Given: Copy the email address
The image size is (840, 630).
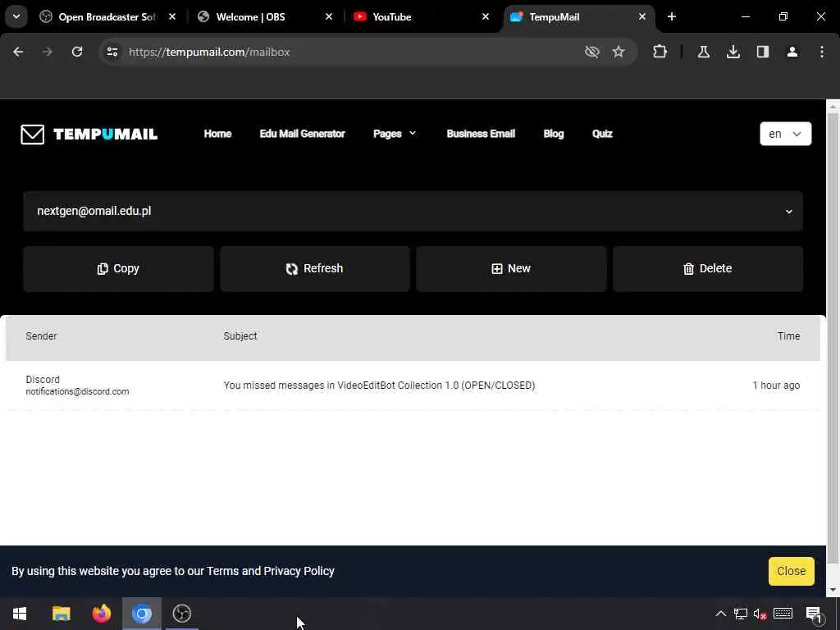Looking at the screenshot, I should (x=118, y=269).
